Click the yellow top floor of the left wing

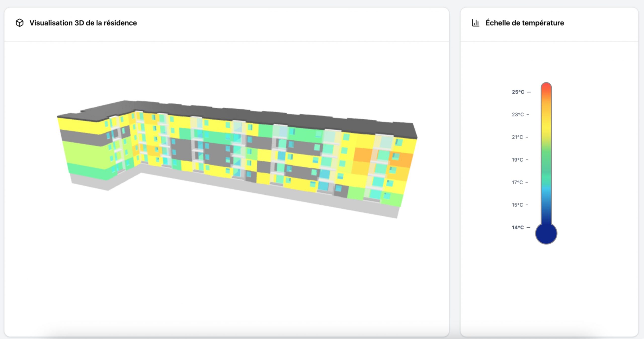[x=80, y=125]
